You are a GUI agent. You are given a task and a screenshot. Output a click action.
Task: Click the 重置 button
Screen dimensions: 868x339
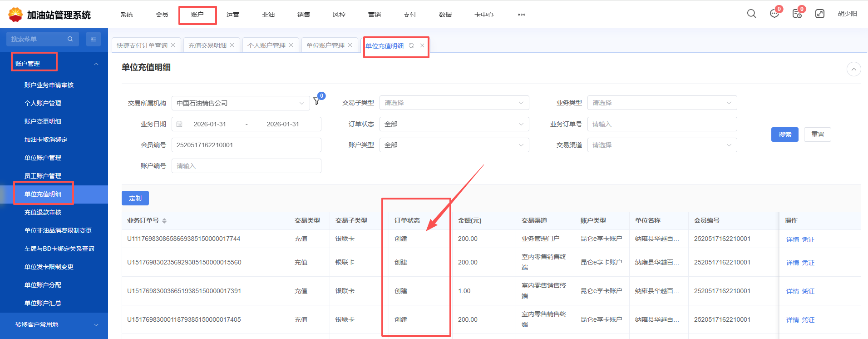point(817,135)
